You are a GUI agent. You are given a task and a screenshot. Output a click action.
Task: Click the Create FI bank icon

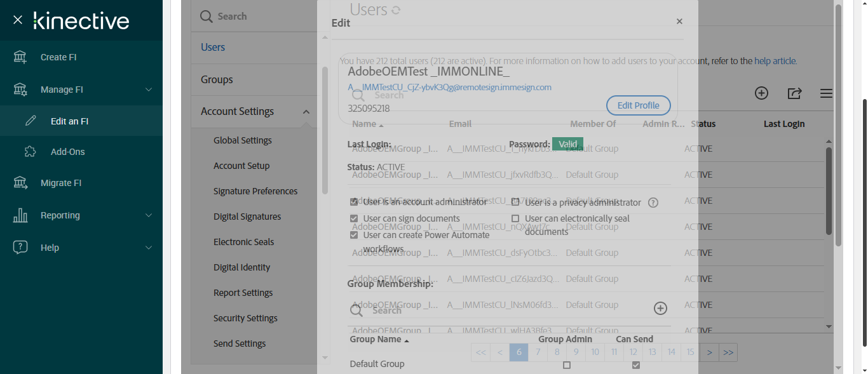point(20,57)
